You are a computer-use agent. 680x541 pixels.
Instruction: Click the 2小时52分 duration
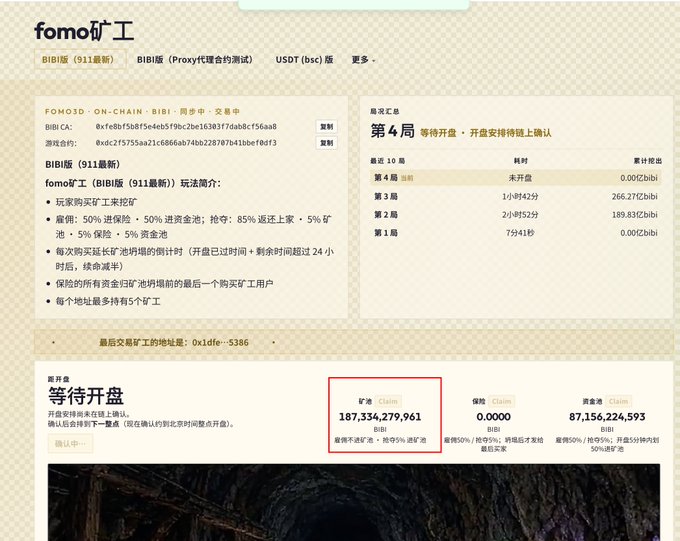[520, 215]
